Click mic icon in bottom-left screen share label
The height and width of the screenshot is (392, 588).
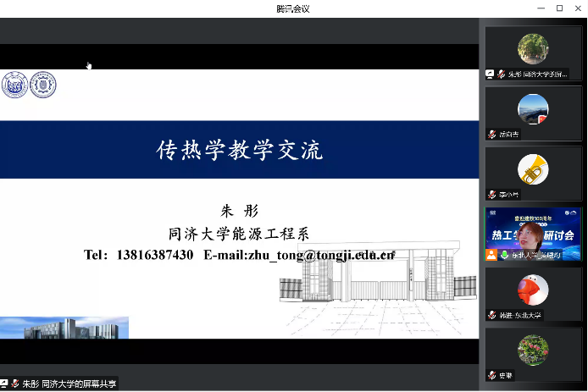pyautogui.click(x=15, y=384)
